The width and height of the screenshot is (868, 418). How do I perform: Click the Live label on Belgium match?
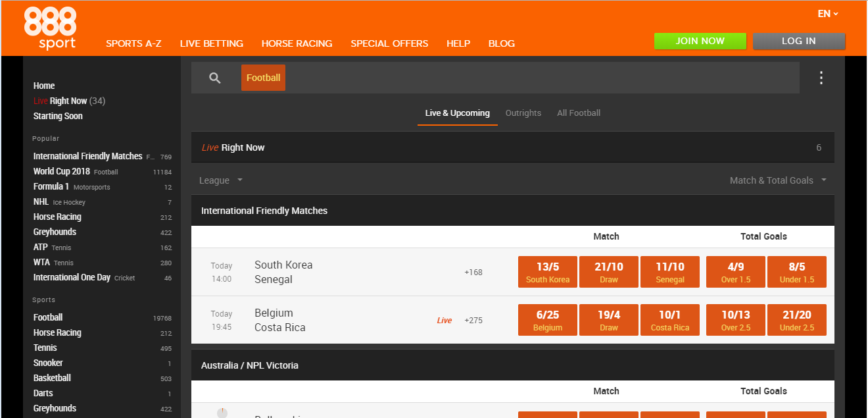coord(445,321)
